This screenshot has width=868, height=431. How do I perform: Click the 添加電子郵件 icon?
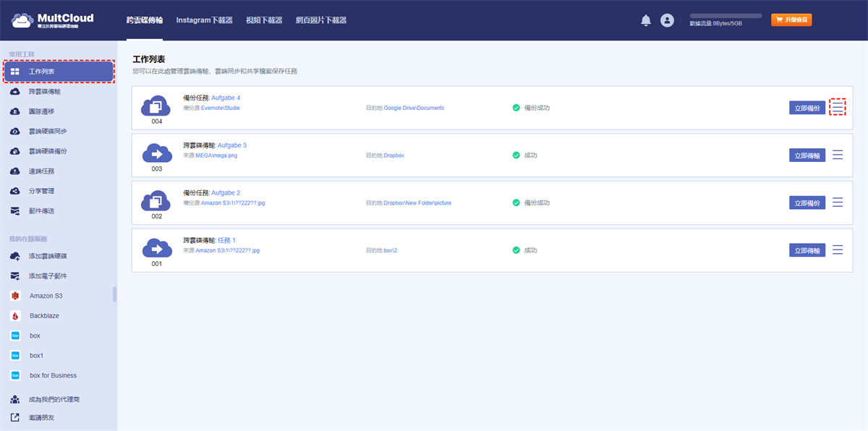pos(15,276)
